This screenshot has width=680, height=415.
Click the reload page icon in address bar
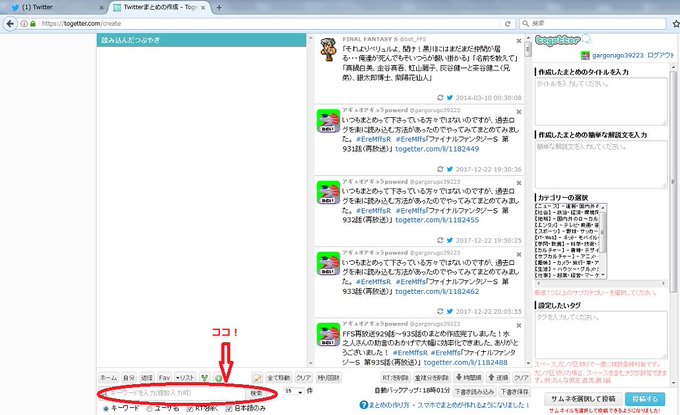(x=507, y=23)
